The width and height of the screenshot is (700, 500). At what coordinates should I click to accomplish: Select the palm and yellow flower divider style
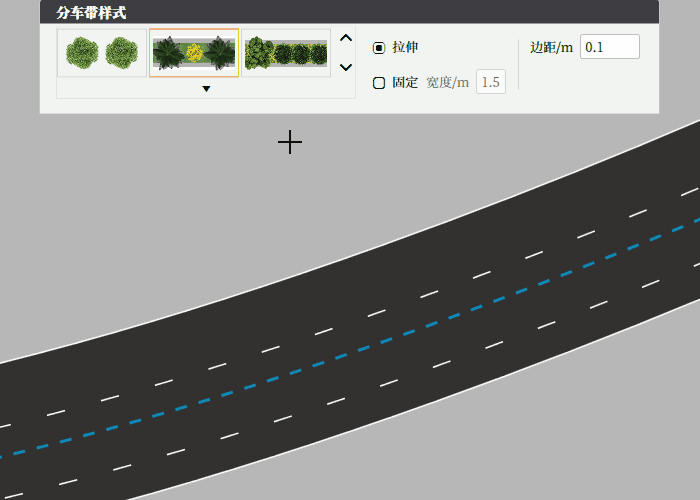(194, 53)
